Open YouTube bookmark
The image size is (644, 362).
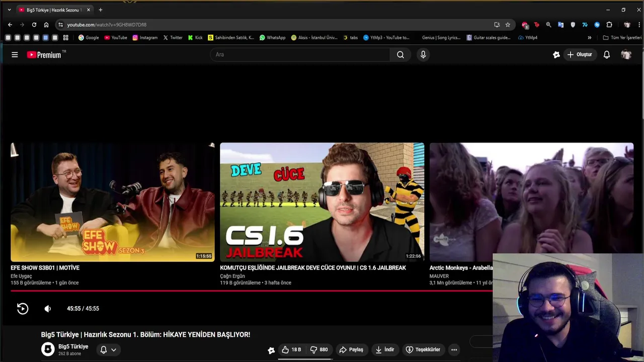click(x=116, y=38)
